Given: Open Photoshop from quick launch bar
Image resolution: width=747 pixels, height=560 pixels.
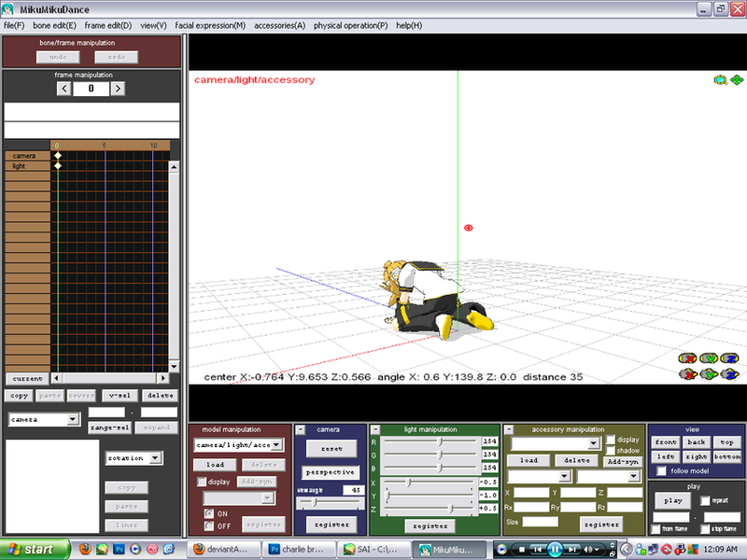Looking at the screenshot, I should click(119, 549).
